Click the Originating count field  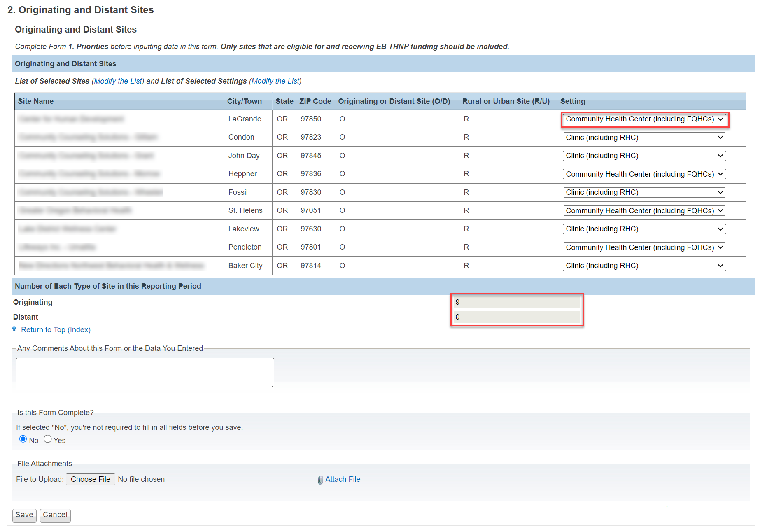[x=517, y=302]
